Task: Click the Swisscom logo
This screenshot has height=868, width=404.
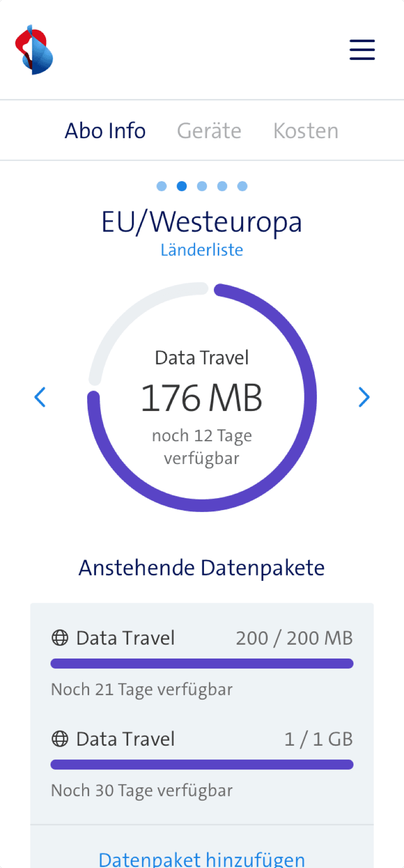Action: pos(34,50)
